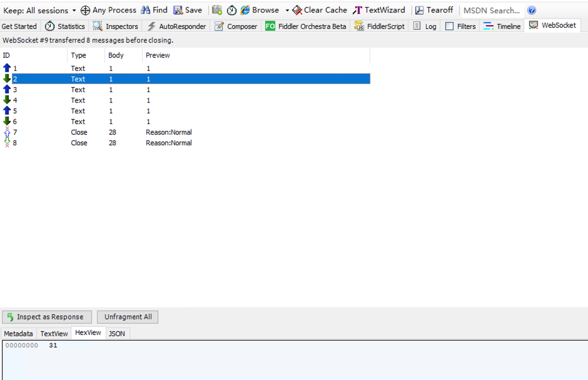Screen dimensions: 588x380
Task: Select the TextView tab
Action: 54,334
